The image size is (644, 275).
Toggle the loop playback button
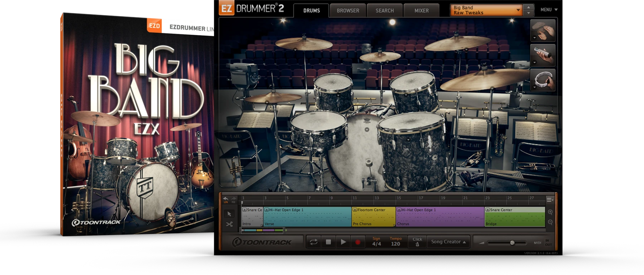click(x=313, y=242)
